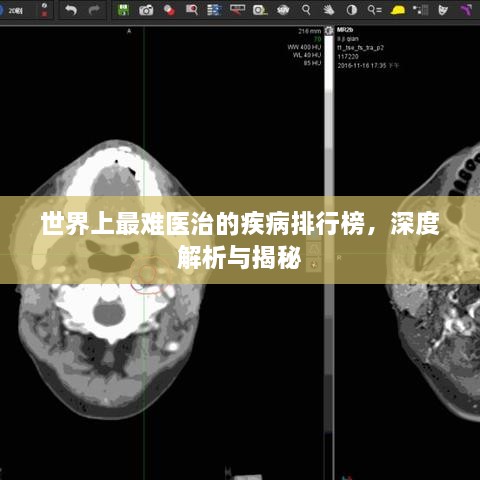The height and width of the screenshot is (480, 480).
Task: Click the '85 HU' value
Action: click(312, 63)
